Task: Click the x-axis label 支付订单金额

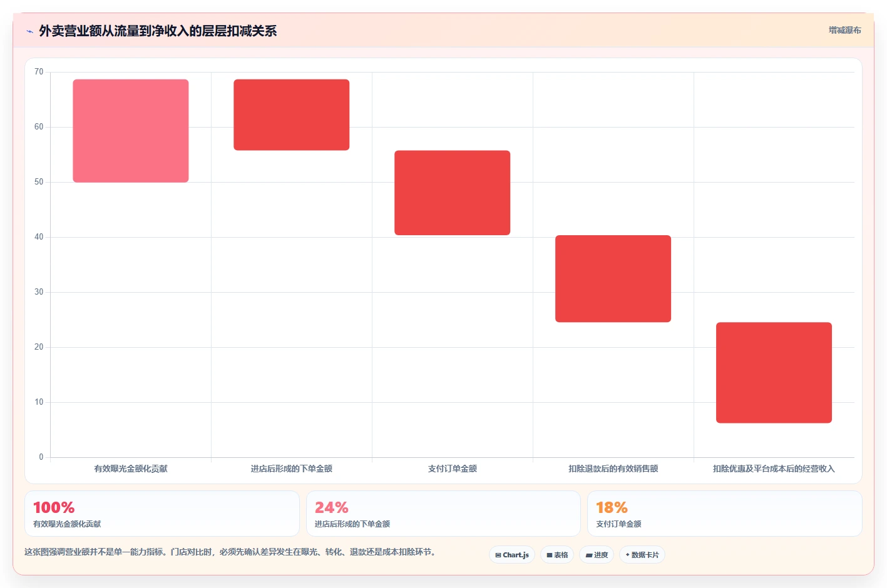Action: point(453,469)
